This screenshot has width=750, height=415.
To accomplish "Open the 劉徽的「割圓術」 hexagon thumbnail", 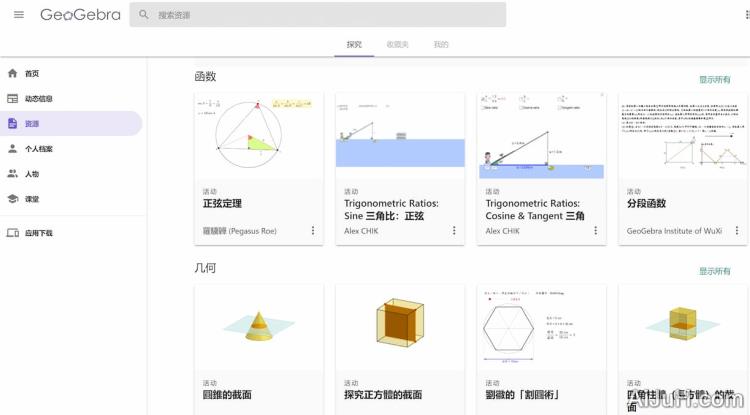I will click(x=541, y=327).
